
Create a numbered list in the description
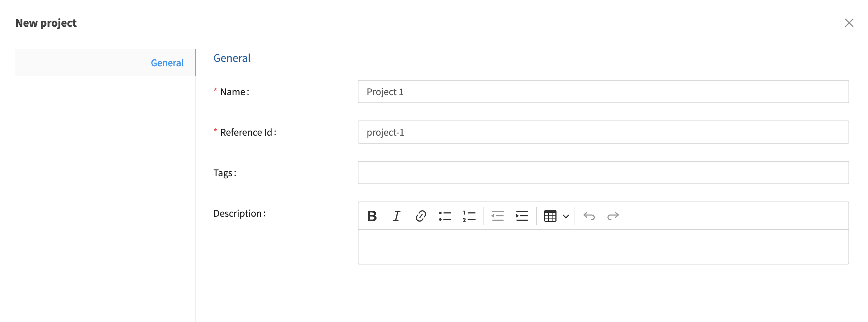[x=469, y=216]
